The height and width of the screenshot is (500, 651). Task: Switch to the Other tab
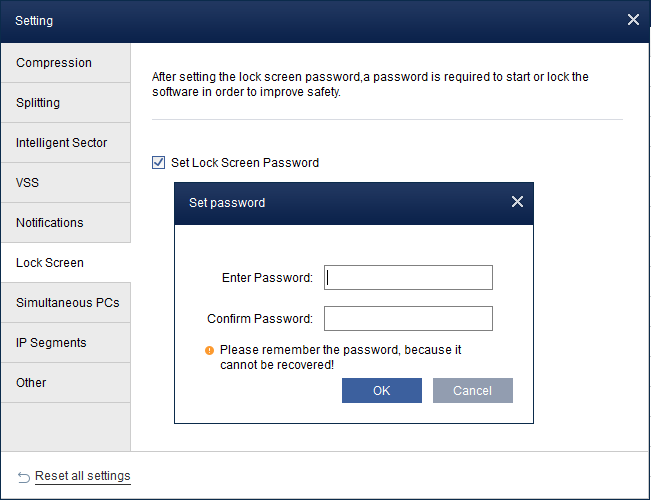pyautogui.click(x=65, y=383)
